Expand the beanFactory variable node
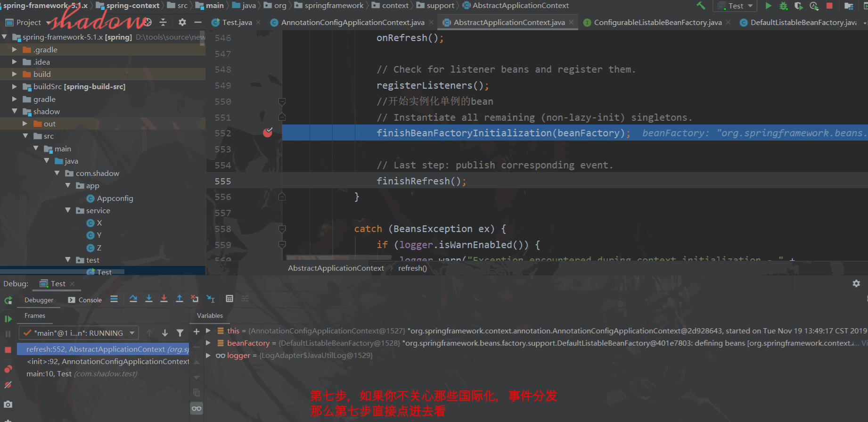The width and height of the screenshot is (868, 422). (208, 343)
